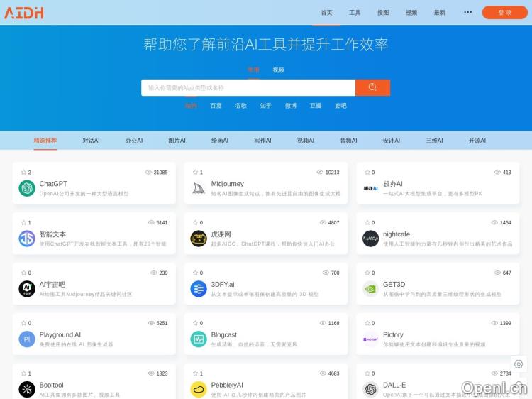532x399 pixels.
Task: Click the floating settings gear icon
Action: [x=519, y=364]
